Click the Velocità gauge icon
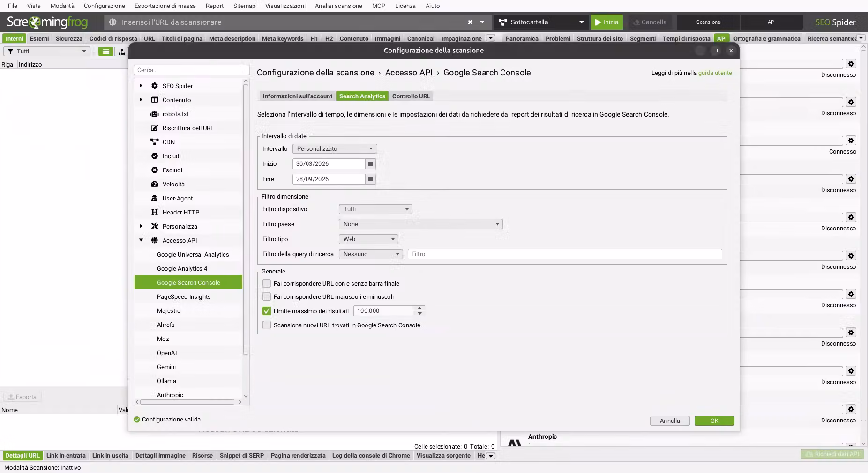The height and width of the screenshot is (473, 868). click(x=154, y=184)
